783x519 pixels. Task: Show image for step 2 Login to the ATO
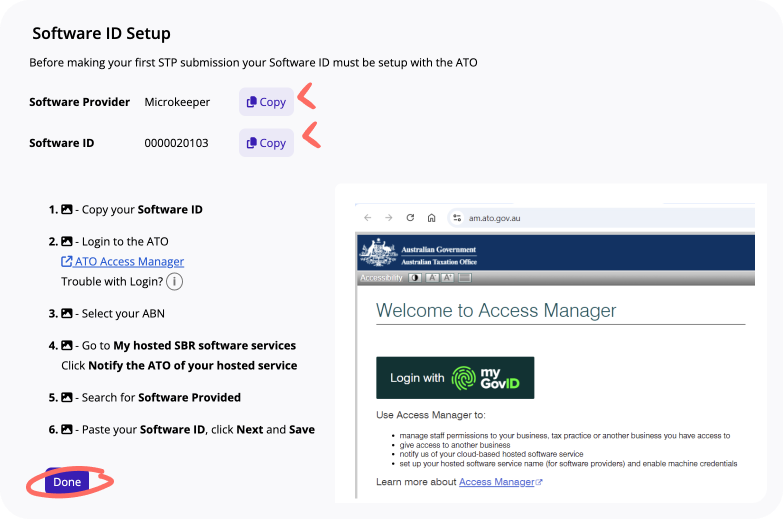coord(66,241)
